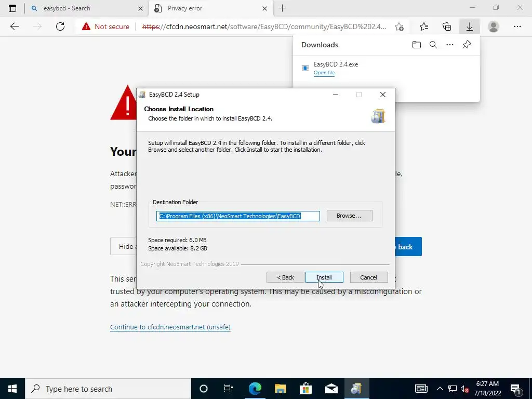Cancel the EasyBCD Setup installer
The height and width of the screenshot is (399, 532).
(x=368, y=277)
